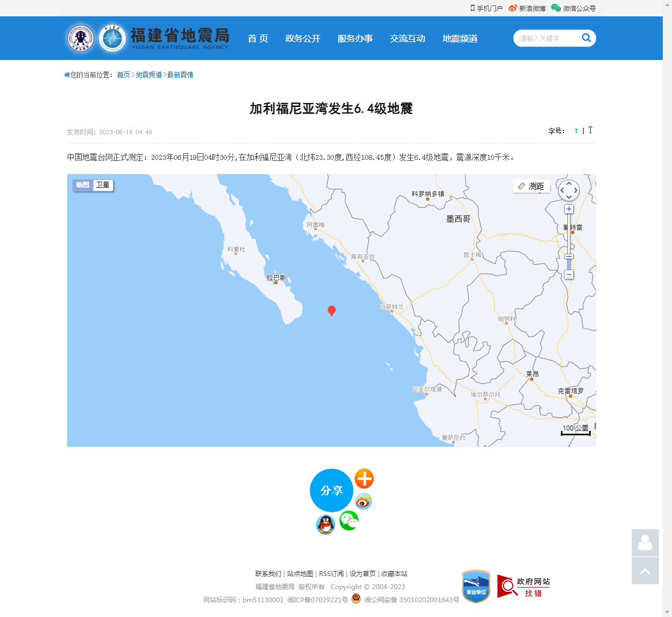Switch map to 地图 map view

click(83, 185)
